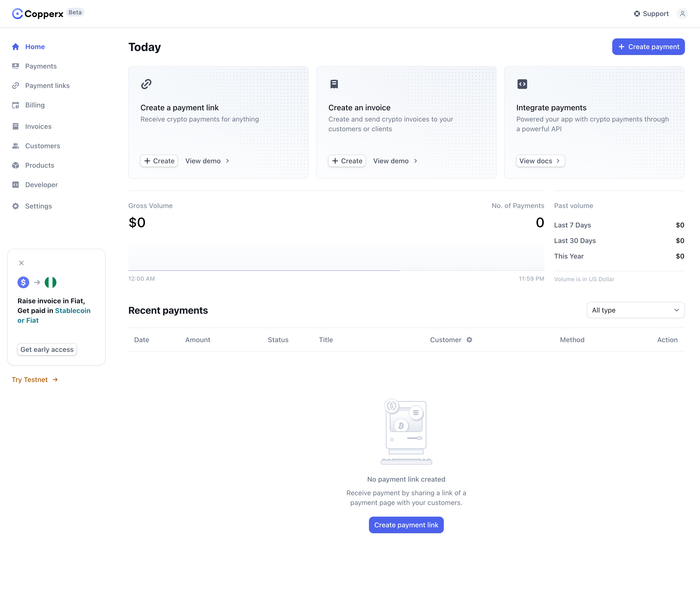Dismiss the Raise invoice in Fiat promo card
The height and width of the screenshot is (591, 700).
click(21, 263)
